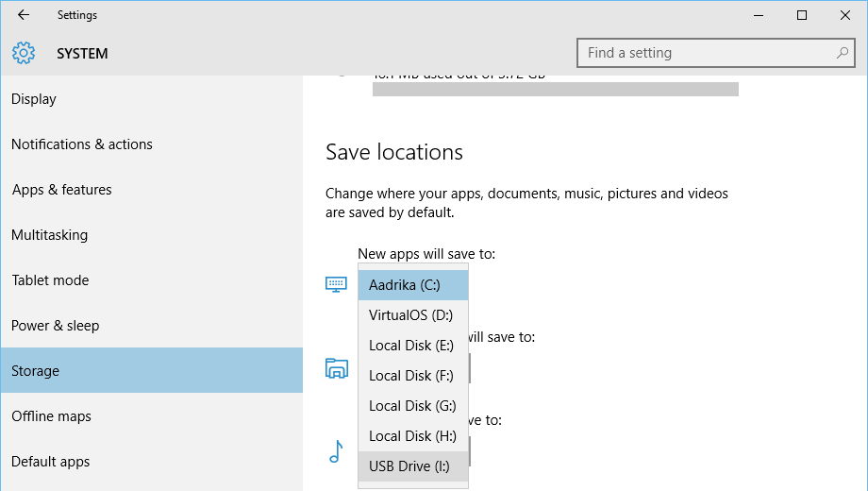Open Tablet mode settings

(152, 281)
